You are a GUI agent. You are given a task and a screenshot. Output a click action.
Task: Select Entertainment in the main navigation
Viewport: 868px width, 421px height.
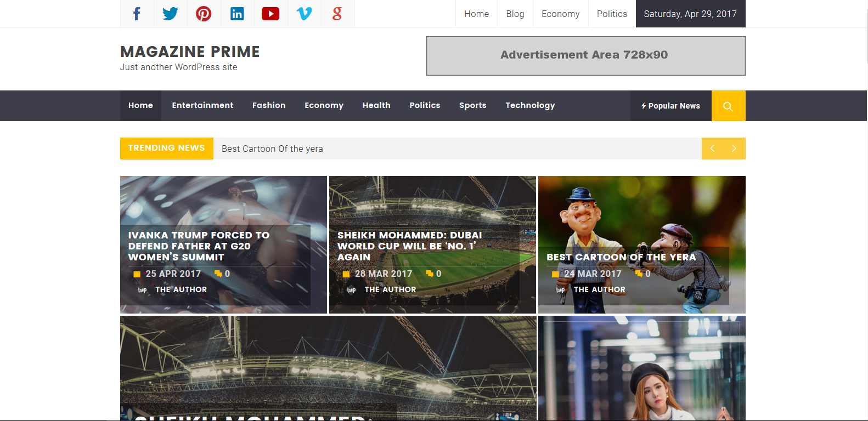point(202,105)
